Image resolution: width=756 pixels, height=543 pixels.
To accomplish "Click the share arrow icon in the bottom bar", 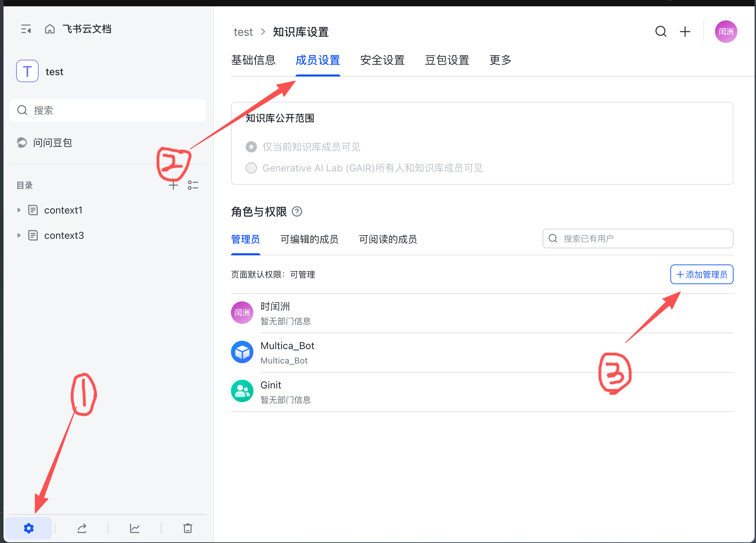I will (82, 528).
